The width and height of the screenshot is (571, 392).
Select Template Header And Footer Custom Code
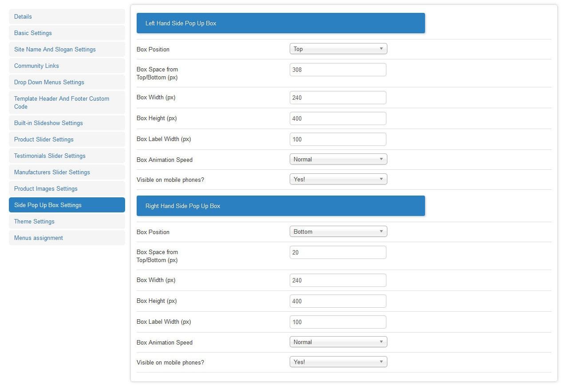[x=67, y=102]
